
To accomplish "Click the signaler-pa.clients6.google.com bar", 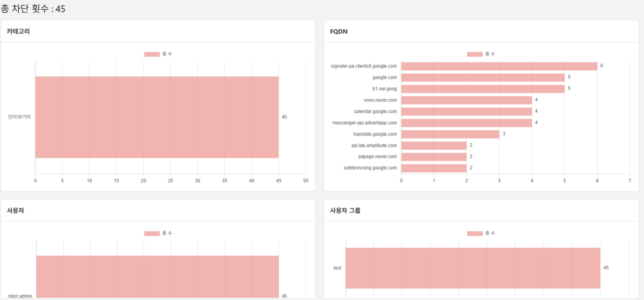I will 499,66.
